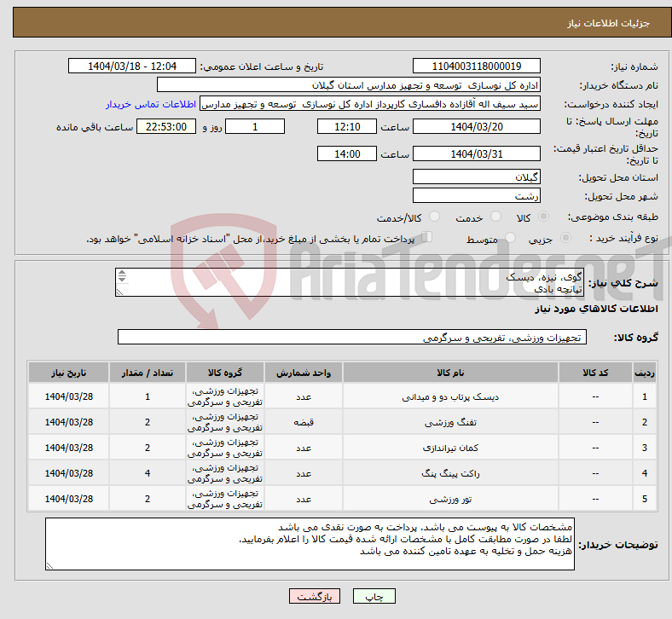Viewport: 672px width, 619px height.
Task: Open the اطلاعات تماس خریدار link
Action: [x=151, y=104]
